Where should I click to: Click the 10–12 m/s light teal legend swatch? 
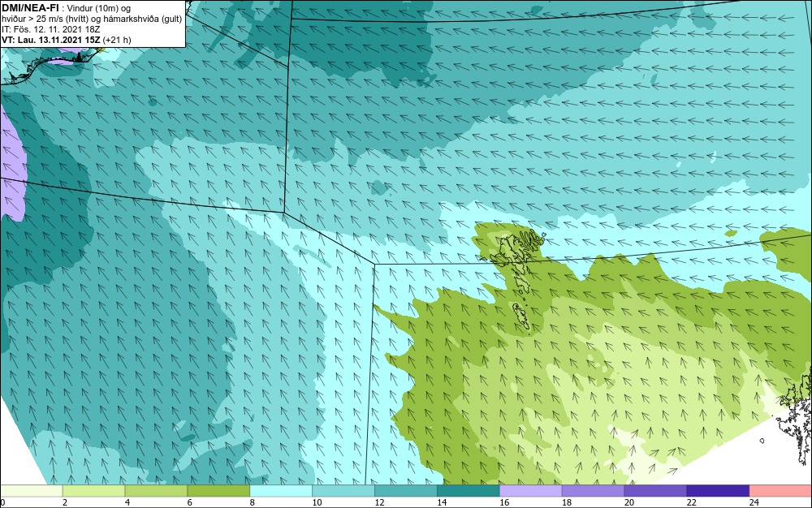[x=343, y=491]
